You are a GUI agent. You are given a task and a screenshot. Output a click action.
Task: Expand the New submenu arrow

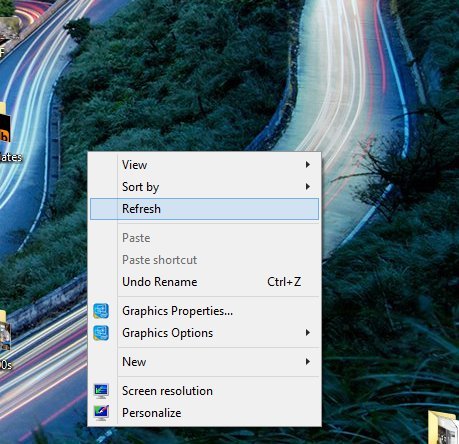click(308, 362)
